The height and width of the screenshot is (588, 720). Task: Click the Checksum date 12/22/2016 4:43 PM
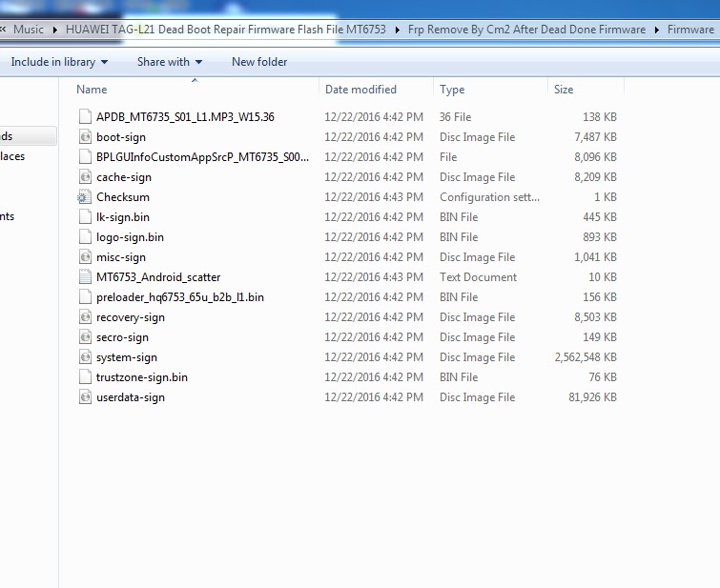coord(374,197)
